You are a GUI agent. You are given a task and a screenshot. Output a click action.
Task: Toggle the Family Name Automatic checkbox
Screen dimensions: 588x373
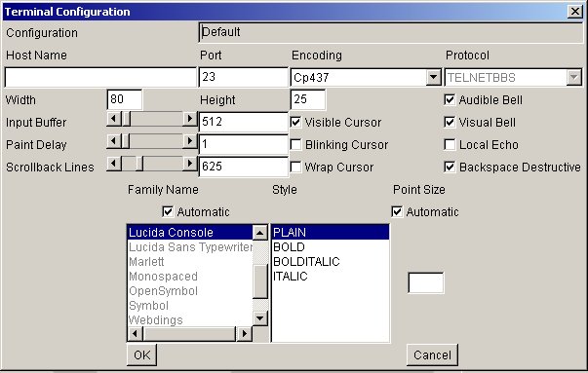click(168, 211)
